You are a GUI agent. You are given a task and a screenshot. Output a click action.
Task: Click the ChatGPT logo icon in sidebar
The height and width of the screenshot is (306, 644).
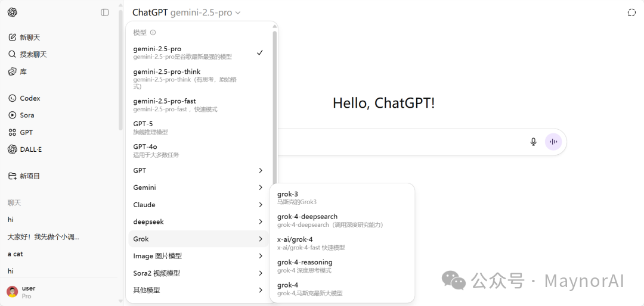pos(13,13)
